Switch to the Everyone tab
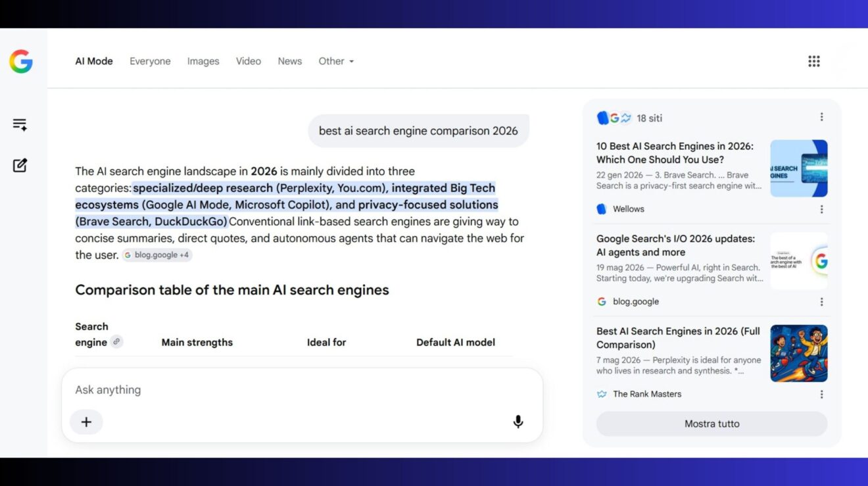This screenshot has height=486, width=868. pos(150,61)
